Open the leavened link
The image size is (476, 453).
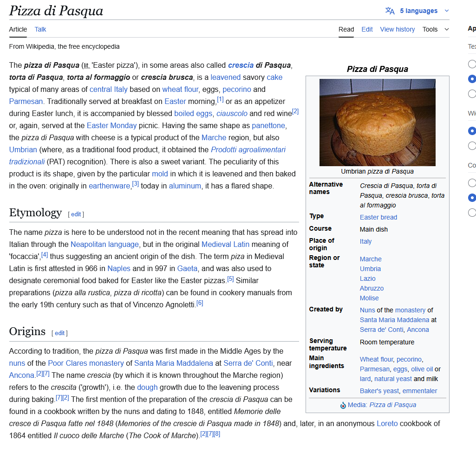[x=226, y=78]
